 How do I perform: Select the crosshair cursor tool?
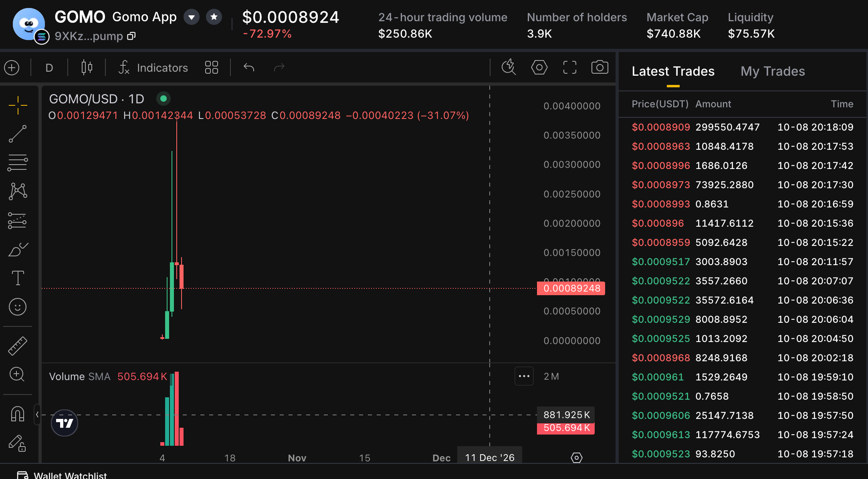[18, 105]
